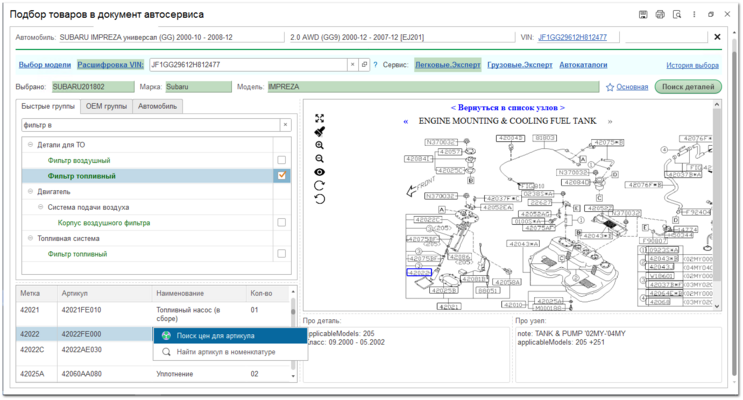Viewport: 743px width, 400px height.
Task: Check 'Фильтр топливный' under Топливная система
Action: click(x=281, y=254)
